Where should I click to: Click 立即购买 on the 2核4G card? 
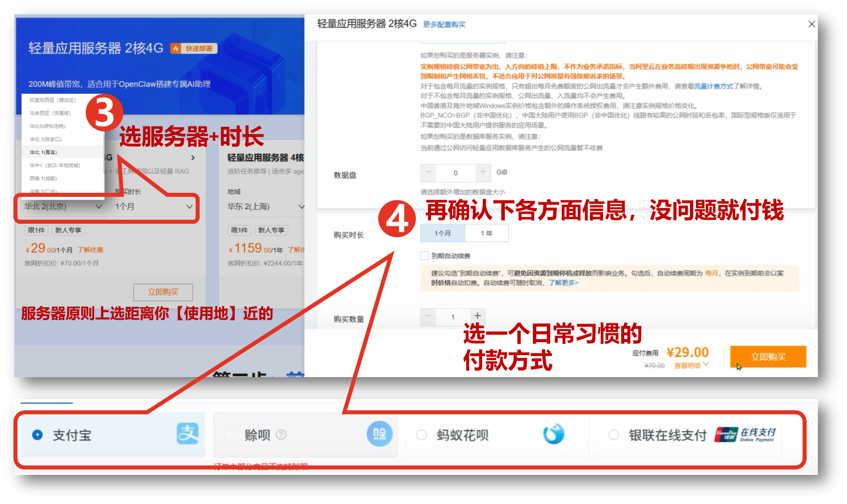[x=163, y=292]
